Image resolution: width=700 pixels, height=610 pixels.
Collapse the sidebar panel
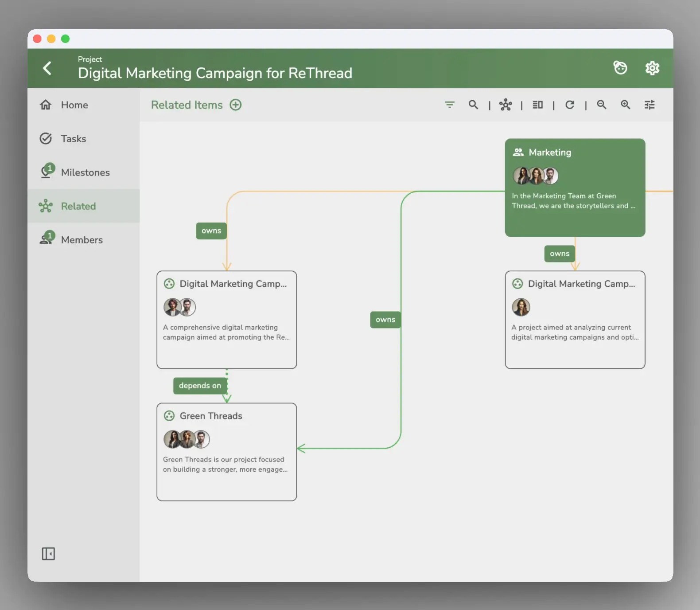48,554
